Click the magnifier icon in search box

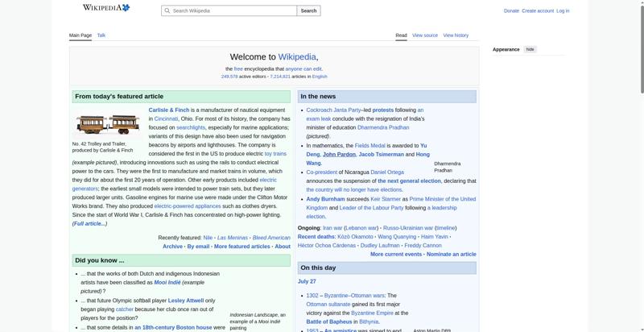tap(167, 10)
